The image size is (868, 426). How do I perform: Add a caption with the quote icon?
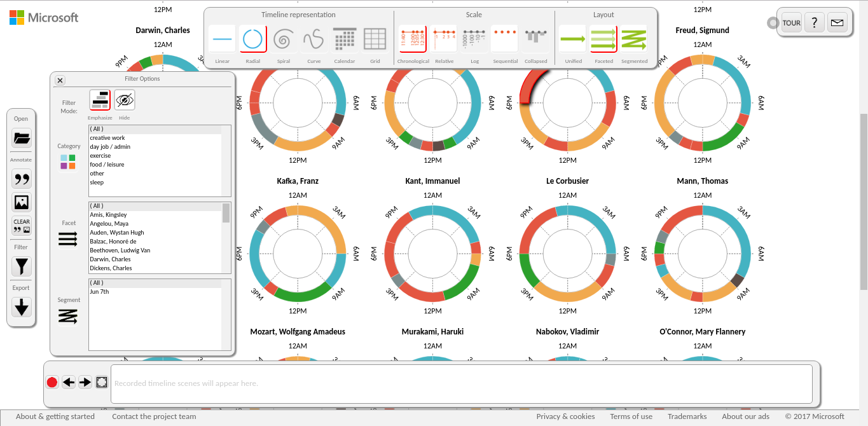tap(22, 179)
